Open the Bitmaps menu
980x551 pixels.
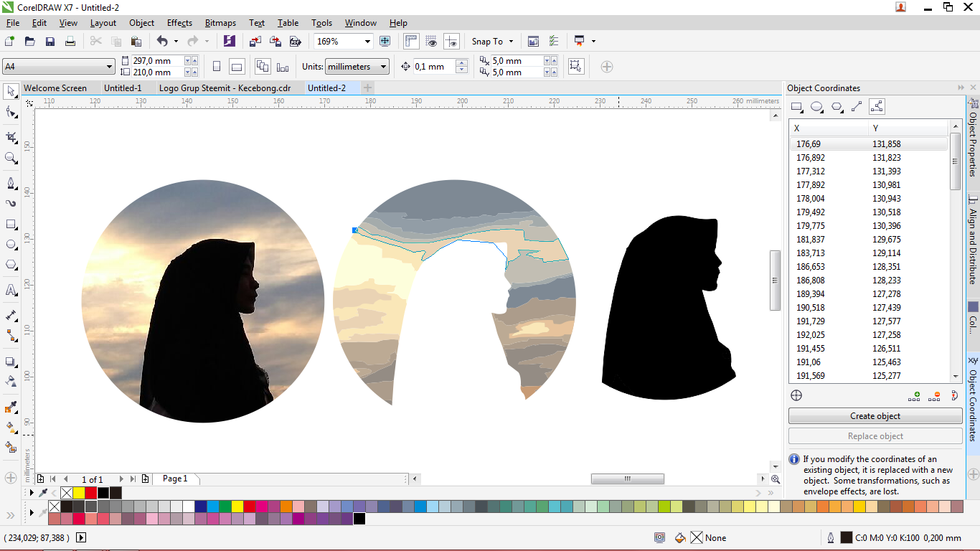coord(220,23)
